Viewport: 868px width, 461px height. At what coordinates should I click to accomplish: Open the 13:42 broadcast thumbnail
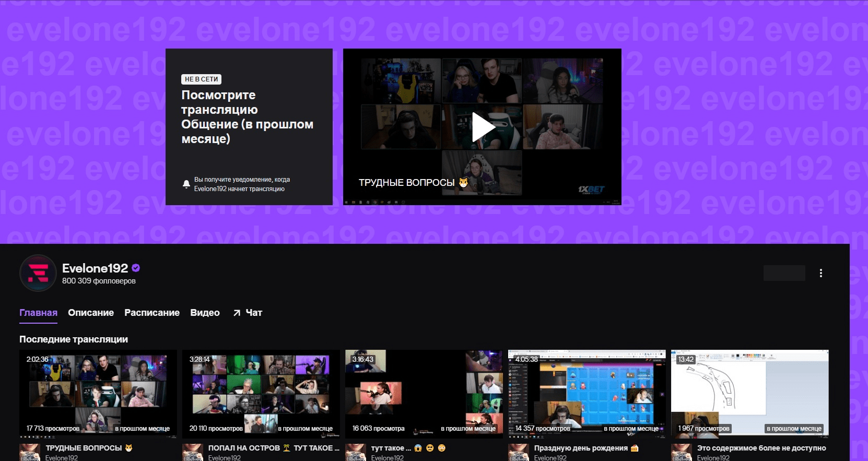(x=750, y=394)
